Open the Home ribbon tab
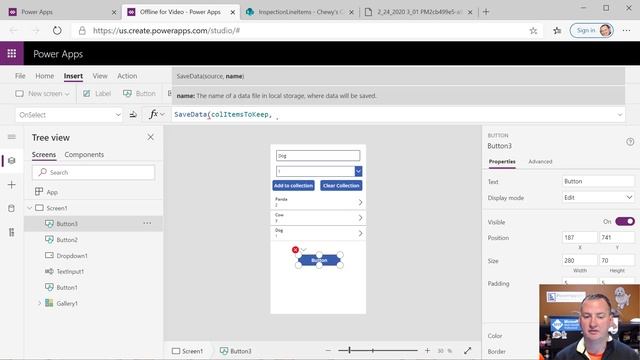 (x=44, y=76)
